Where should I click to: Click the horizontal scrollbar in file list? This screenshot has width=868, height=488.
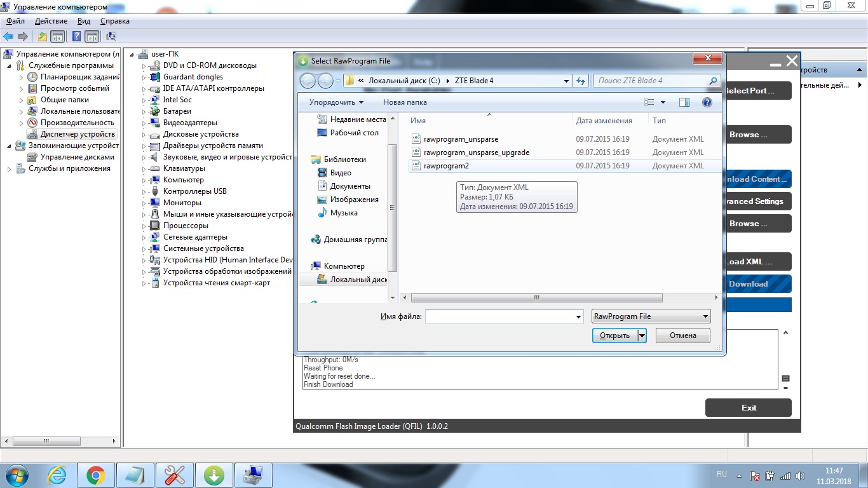coord(537,298)
